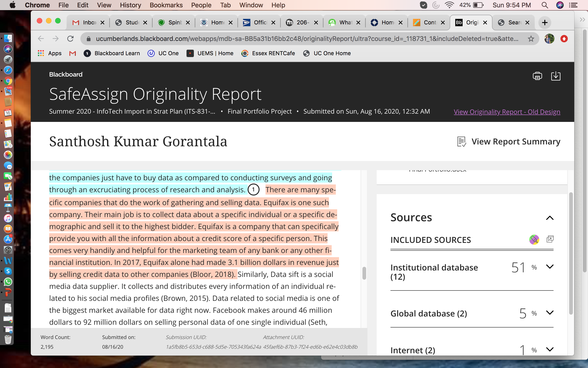Open View Originality Report - Old Design link
588x368 pixels.
tap(507, 112)
